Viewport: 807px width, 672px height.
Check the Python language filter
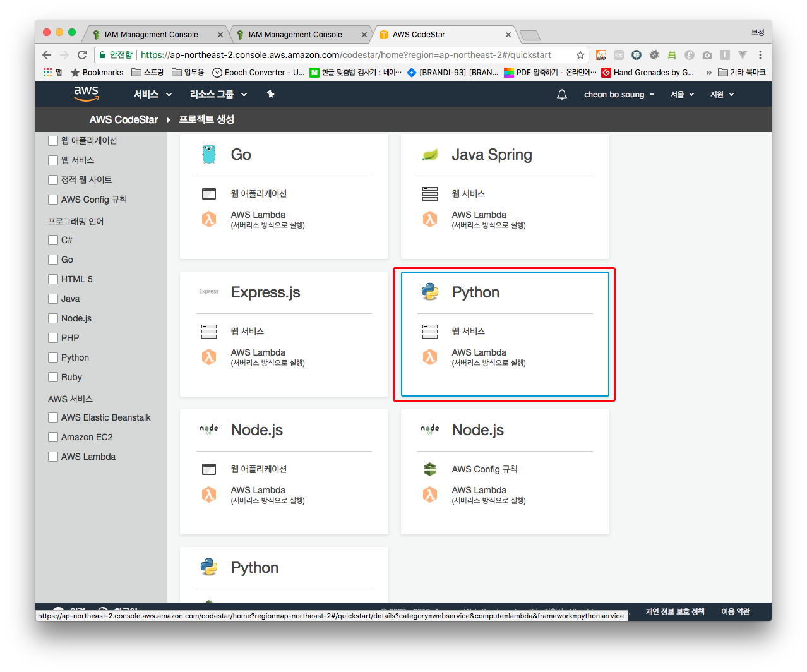coord(53,357)
